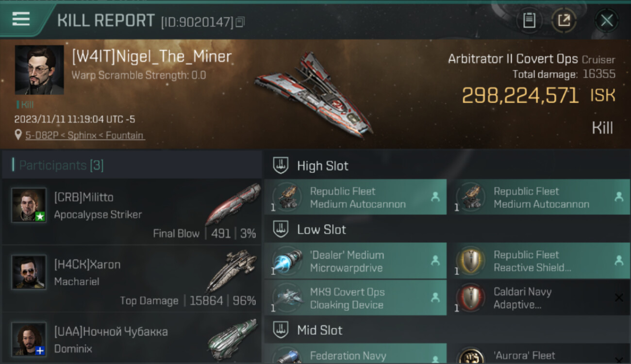Open the 5-D82P Sphinx Fountain location link
The height and width of the screenshot is (364, 631).
(85, 135)
